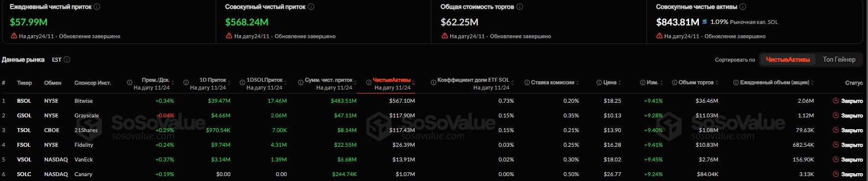Click info icon for Коэффициент доли ETF SOL
Image resolution: width=868 pixels, height=181 pixels.
(x=434, y=82)
